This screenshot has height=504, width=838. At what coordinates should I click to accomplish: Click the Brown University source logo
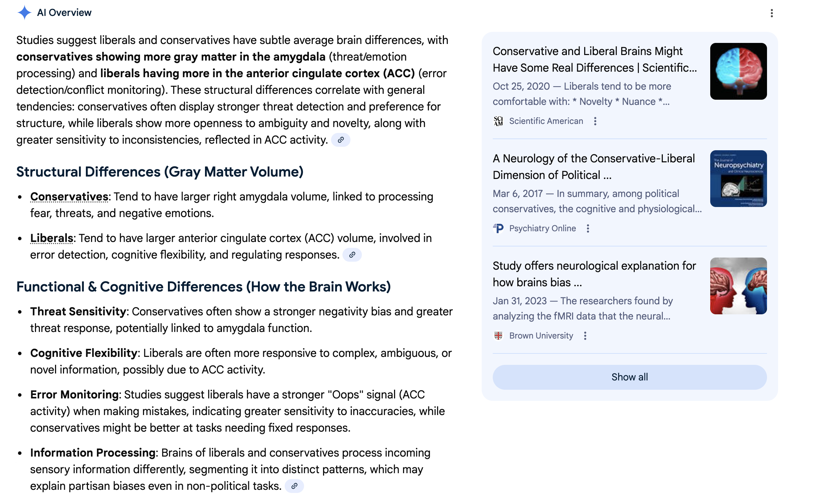[x=498, y=336]
